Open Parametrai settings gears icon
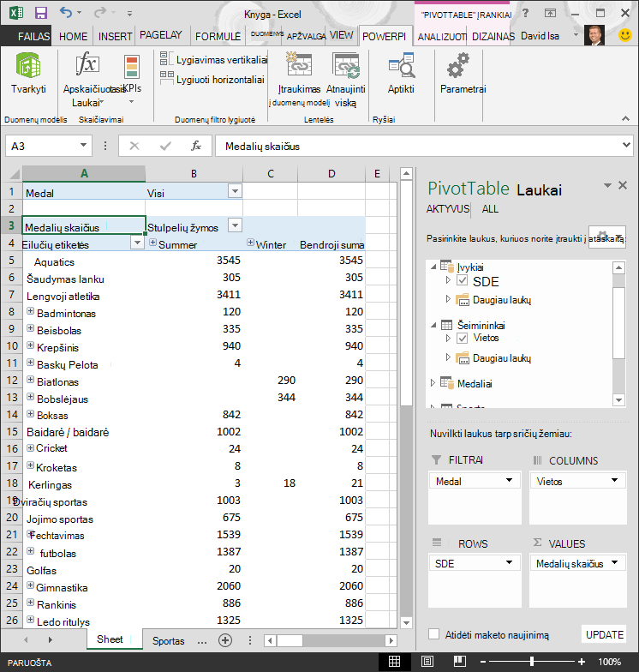 (458, 65)
